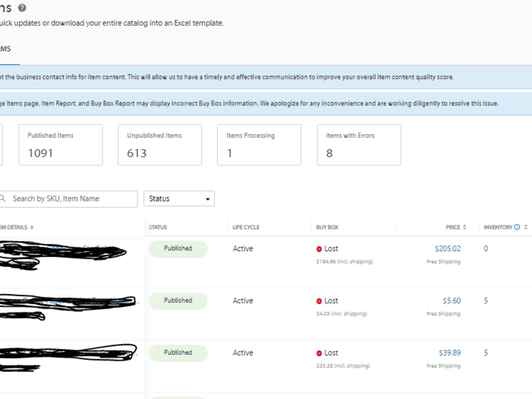Viewport: 532px width, 399px height.
Task: Click the STATUS column header
Action: (158, 227)
